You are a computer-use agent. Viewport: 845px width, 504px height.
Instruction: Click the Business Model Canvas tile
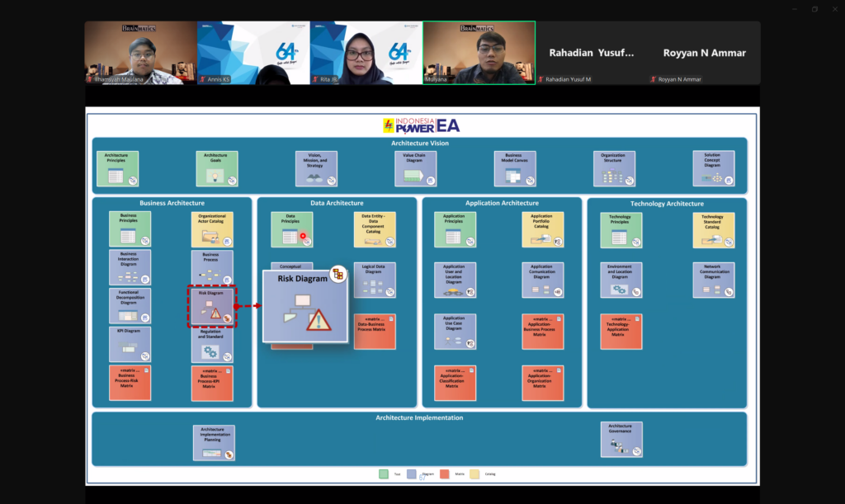[x=515, y=169]
